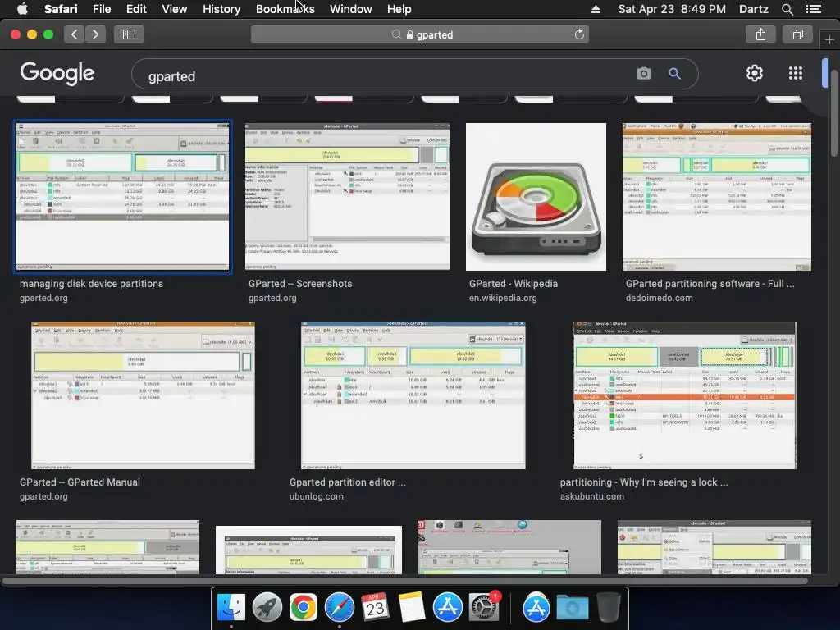The width and height of the screenshot is (840, 630).
Task: Open Calendar in the Dock
Action: (375, 608)
